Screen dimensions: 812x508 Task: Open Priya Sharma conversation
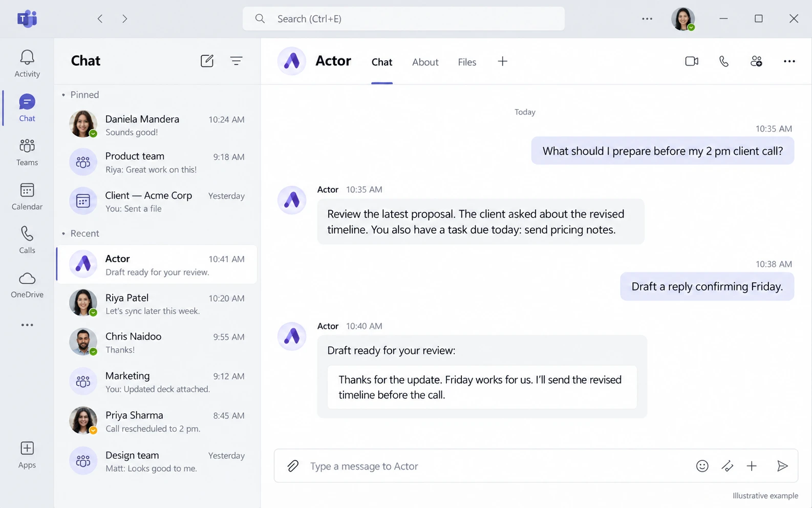[x=157, y=421]
